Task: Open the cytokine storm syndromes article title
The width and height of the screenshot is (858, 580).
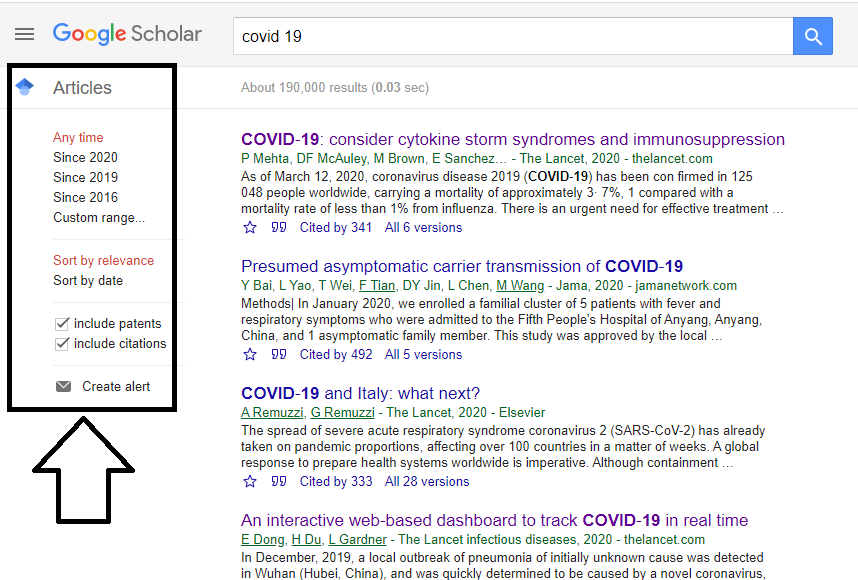Action: coord(513,140)
